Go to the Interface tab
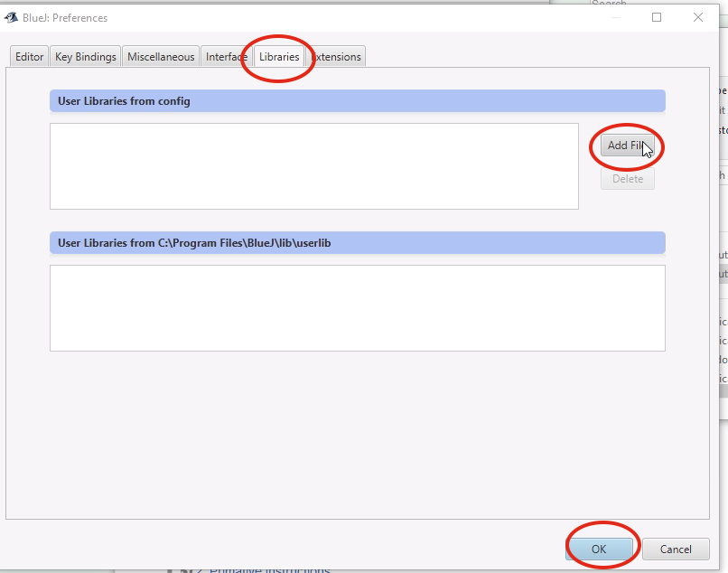Image resolution: width=728 pixels, height=573 pixels. click(226, 57)
